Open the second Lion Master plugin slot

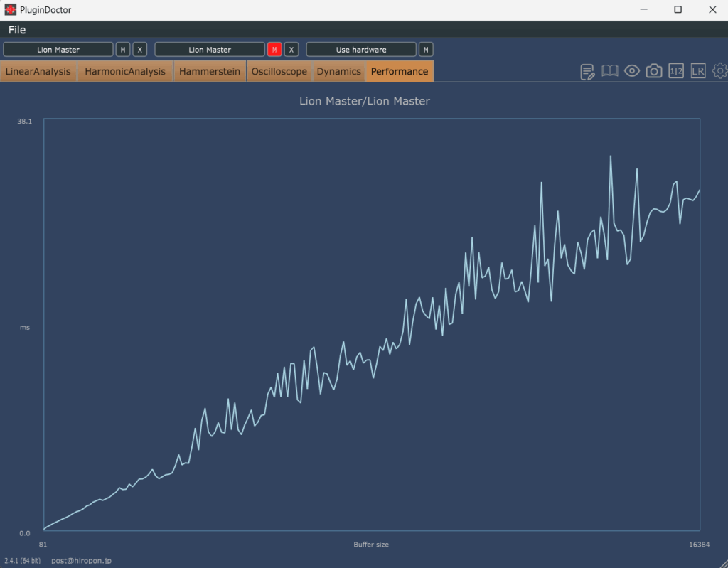[210, 50]
